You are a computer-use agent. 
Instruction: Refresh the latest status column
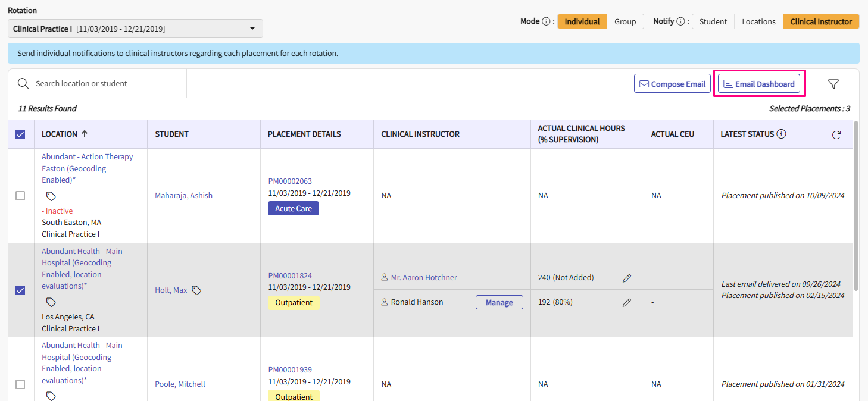pyautogui.click(x=836, y=135)
